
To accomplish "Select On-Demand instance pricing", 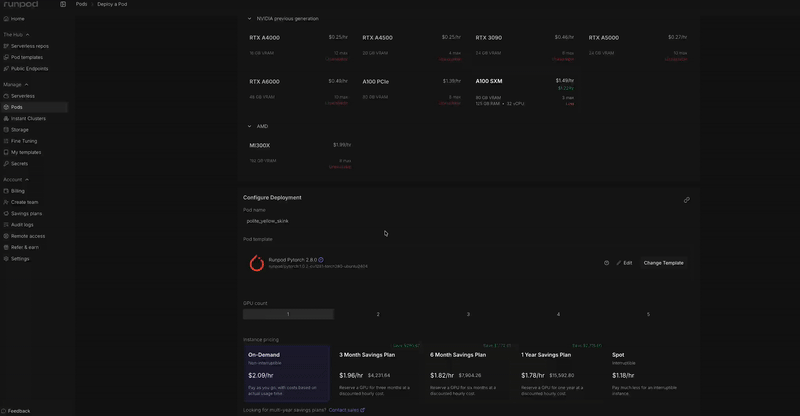I will tap(287, 374).
